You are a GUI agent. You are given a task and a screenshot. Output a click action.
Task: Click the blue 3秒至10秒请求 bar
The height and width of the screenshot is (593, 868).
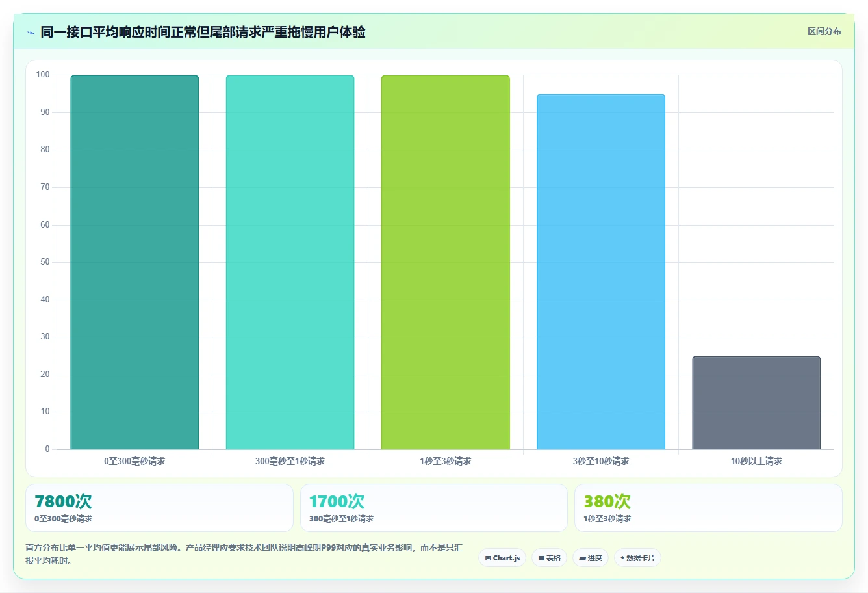click(x=601, y=272)
